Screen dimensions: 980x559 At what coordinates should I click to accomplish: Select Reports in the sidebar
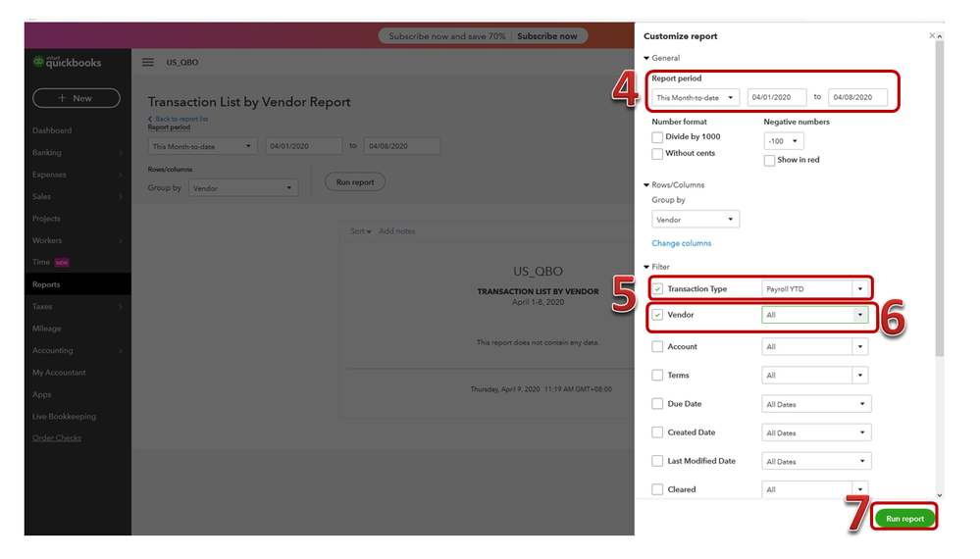[46, 284]
